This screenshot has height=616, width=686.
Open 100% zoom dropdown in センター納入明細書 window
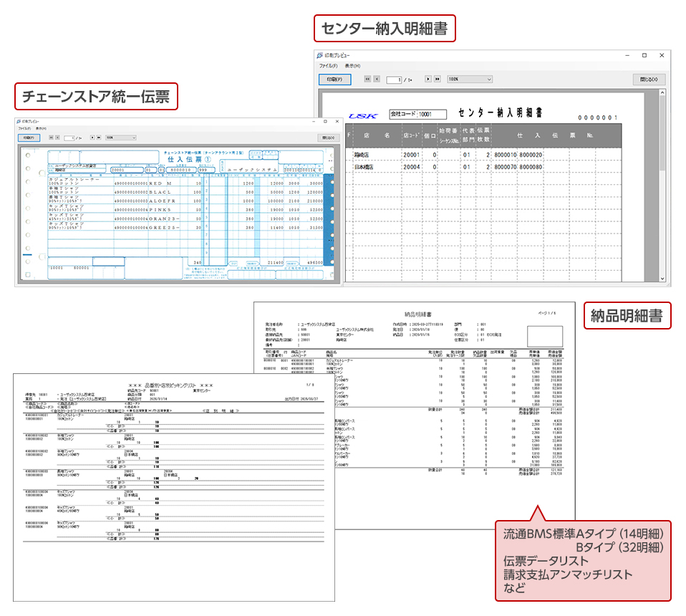click(x=469, y=80)
